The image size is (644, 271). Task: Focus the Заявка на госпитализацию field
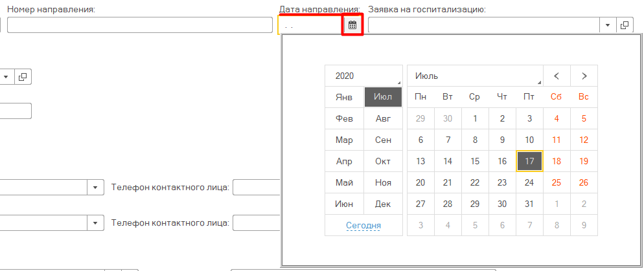click(483, 25)
